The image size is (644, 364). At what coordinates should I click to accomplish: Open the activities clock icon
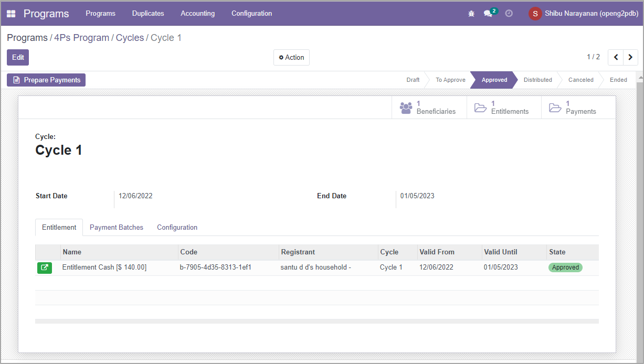[x=509, y=14]
